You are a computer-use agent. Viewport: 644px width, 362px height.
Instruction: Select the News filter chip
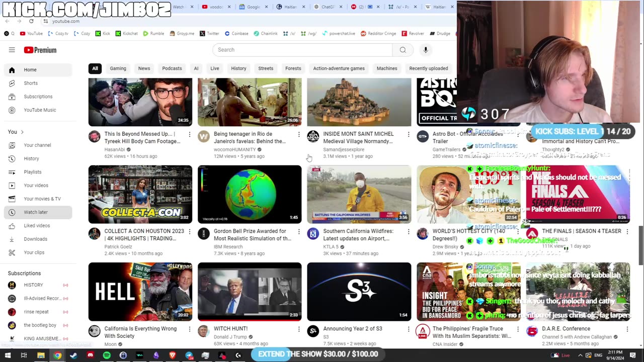(x=144, y=68)
